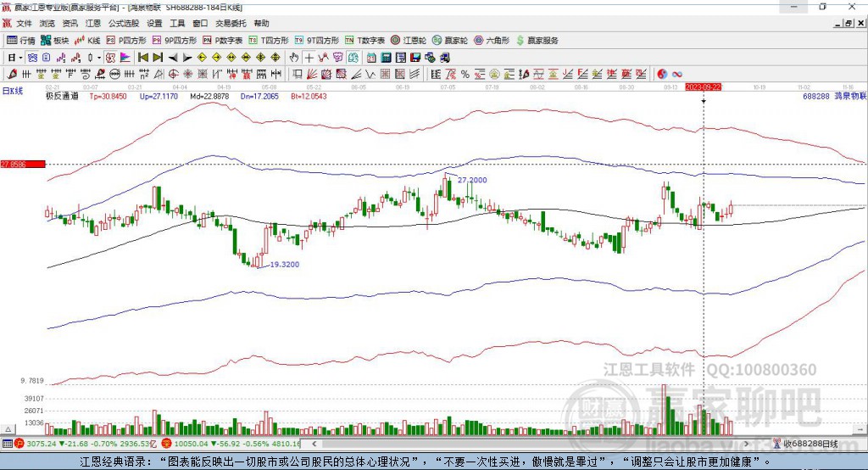Select the red target circle tool

(173, 75)
